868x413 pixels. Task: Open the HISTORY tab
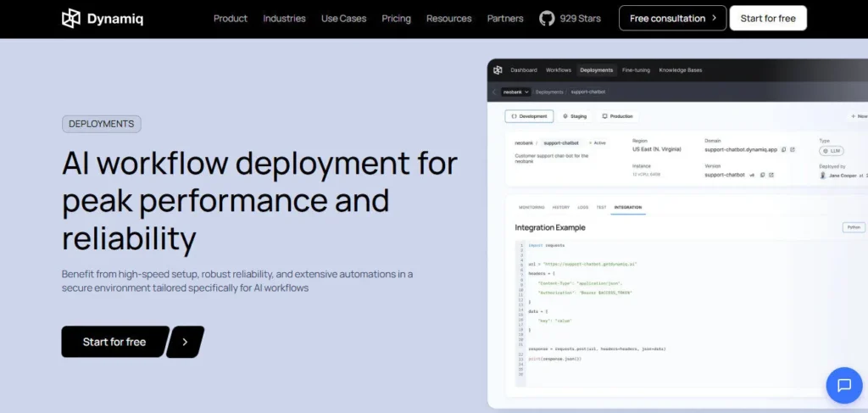click(x=561, y=207)
